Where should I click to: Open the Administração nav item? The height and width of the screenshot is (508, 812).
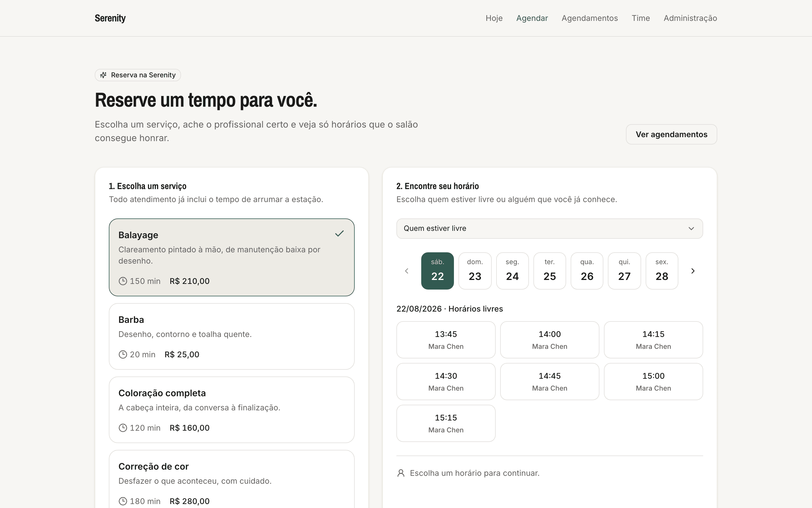(x=690, y=18)
